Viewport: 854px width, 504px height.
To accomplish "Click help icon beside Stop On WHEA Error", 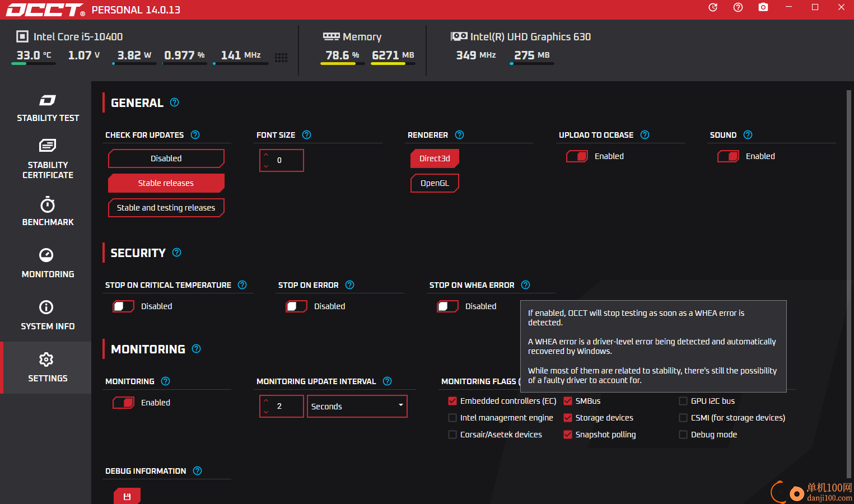I will [525, 284].
